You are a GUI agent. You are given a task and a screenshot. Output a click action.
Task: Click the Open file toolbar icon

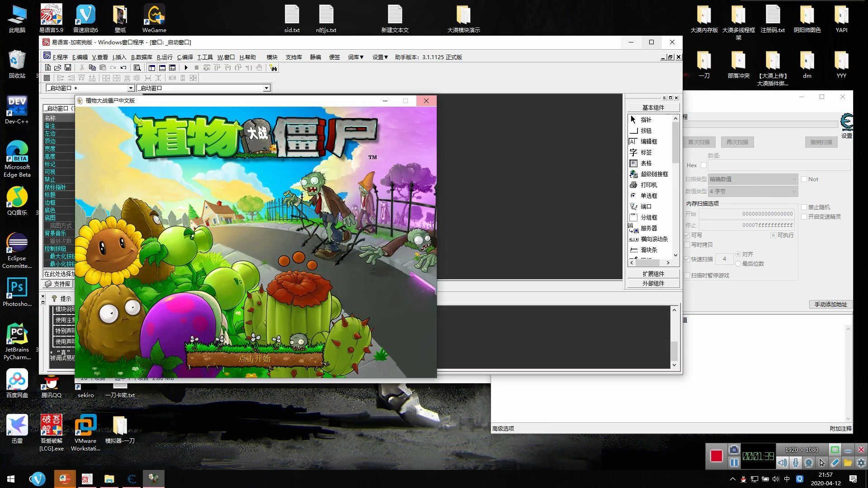tap(57, 68)
